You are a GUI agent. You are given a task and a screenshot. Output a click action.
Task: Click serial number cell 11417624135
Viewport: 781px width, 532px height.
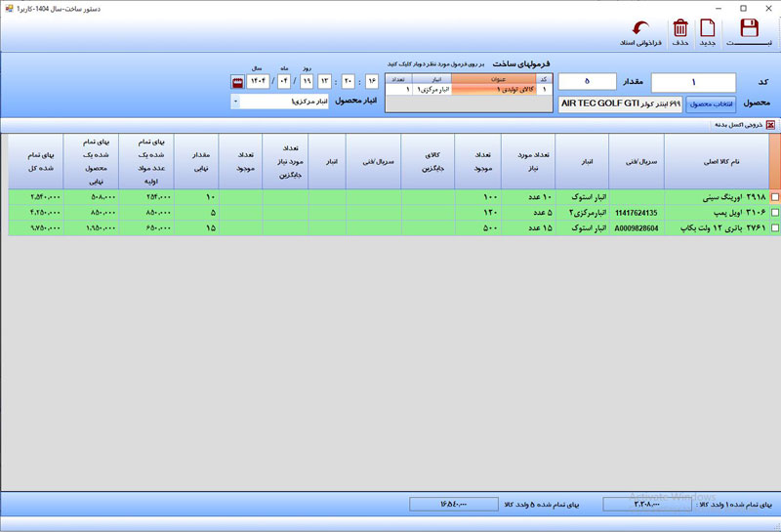(x=637, y=213)
